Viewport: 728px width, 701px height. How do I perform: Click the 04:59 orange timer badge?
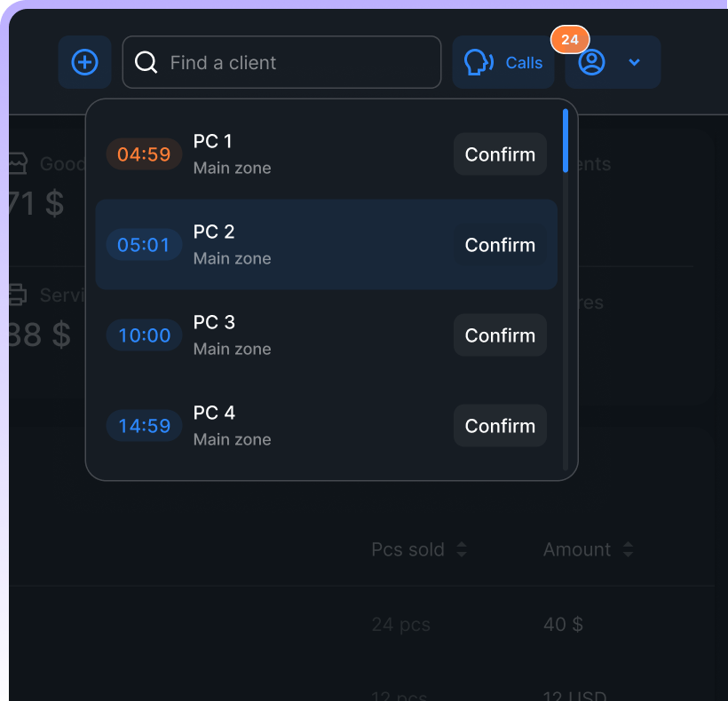(x=144, y=154)
